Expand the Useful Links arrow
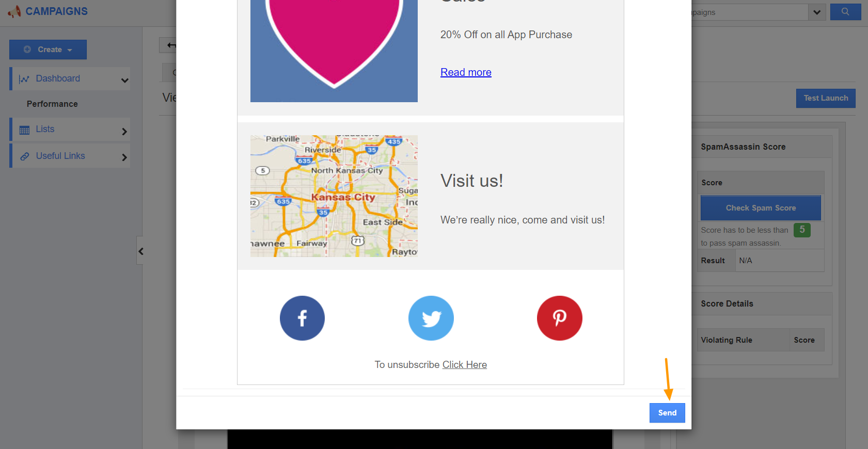The width and height of the screenshot is (868, 449). tap(124, 157)
